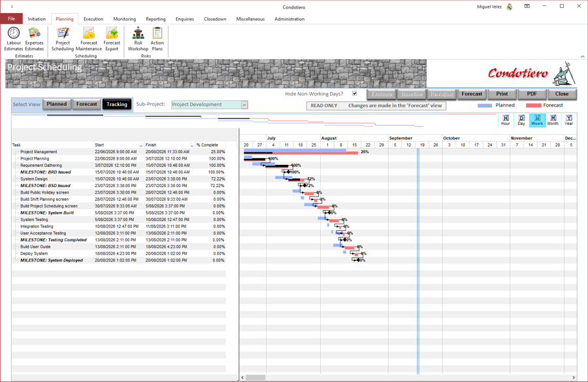
Task: Click the Forecast button next to Re-Adjust
Action: (472, 94)
